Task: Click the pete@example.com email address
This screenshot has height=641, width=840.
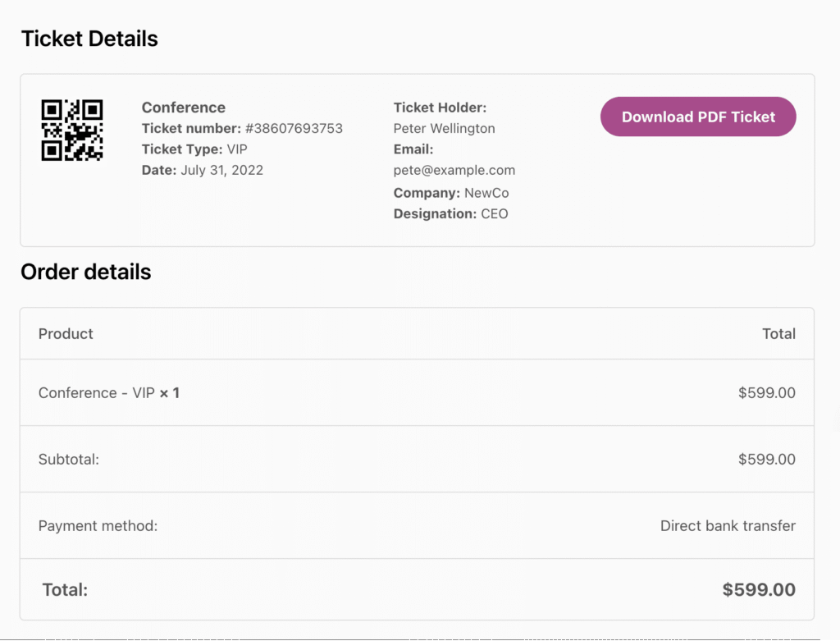Action: coord(454,170)
